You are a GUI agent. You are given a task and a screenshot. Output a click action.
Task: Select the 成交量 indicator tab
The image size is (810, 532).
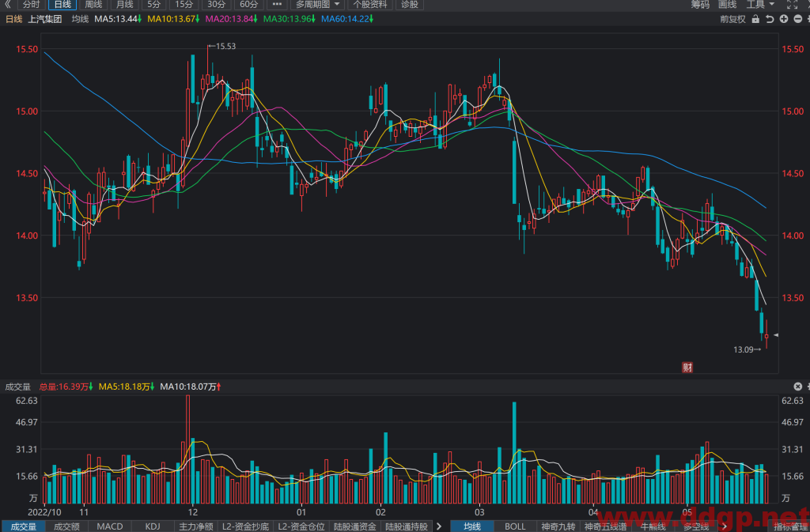click(x=23, y=526)
